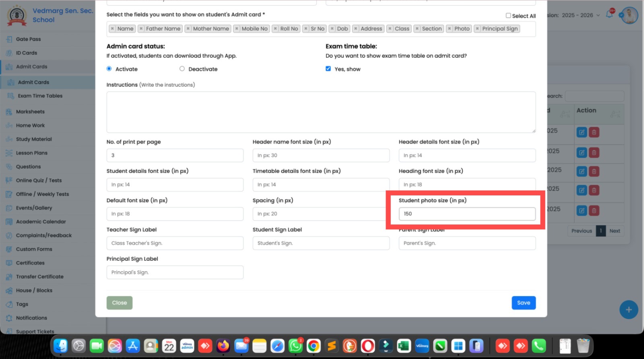Click the Save button
Viewport: 644px width, 359px height.
(x=523, y=303)
